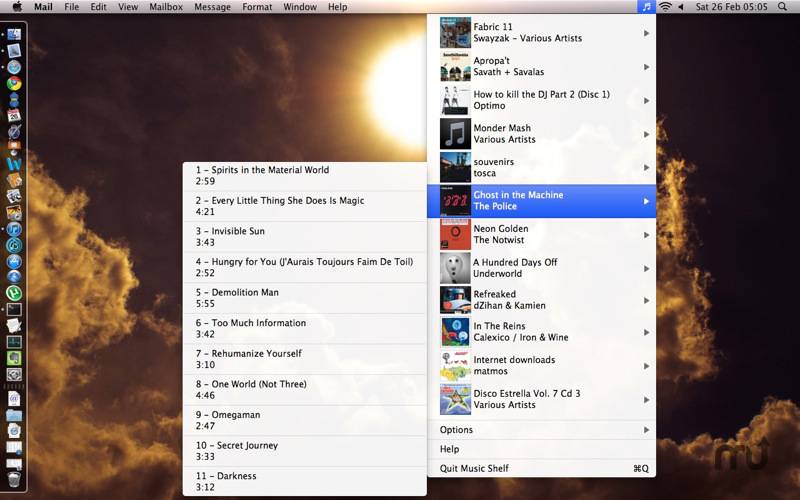800x500 pixels.
Task: Click the Music Shelf note icon in menu bar
Action: tap(646, 7)
